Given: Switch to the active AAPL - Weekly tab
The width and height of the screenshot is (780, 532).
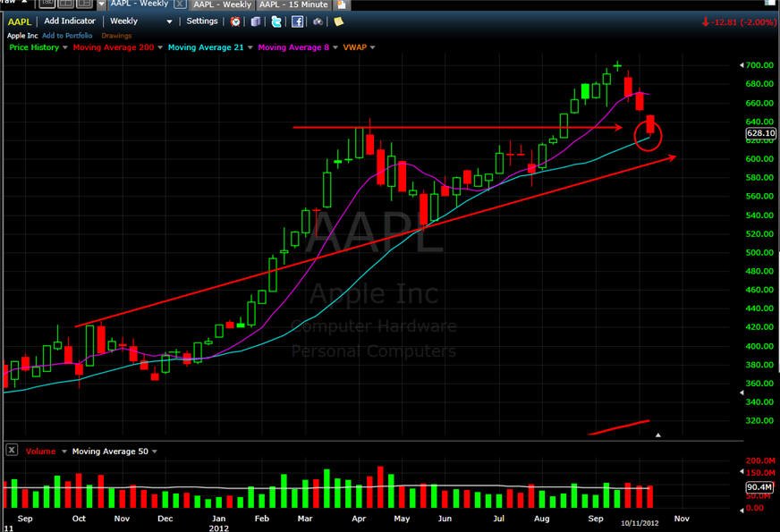Looking at the screenshot, I should point(140,4).
